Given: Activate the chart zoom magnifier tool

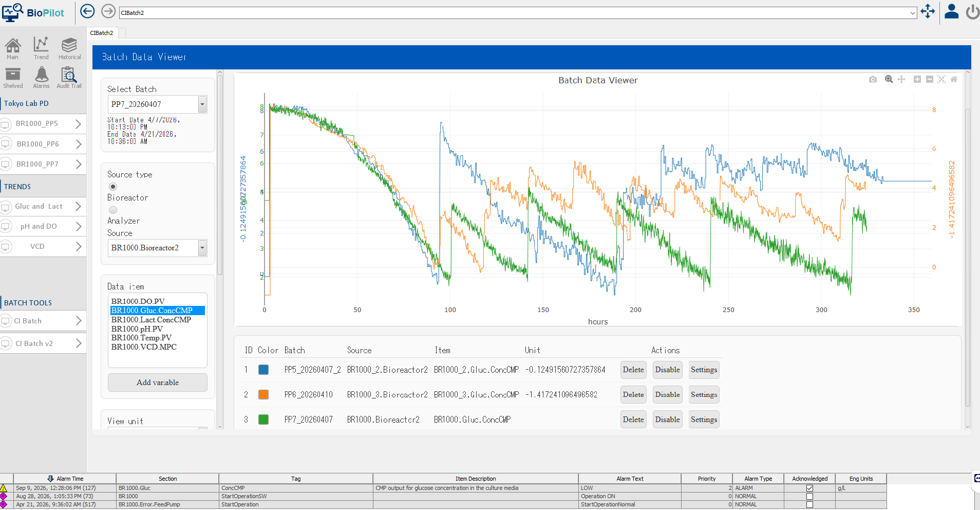Looking at the screenshot, I should click(889, 79).
